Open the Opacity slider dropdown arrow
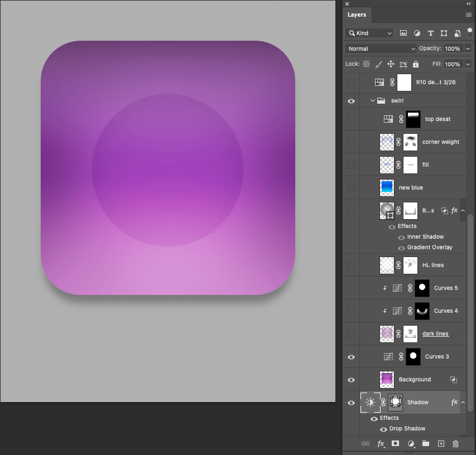The height and width of the screenshot is (455, 476). click(x=468, y=49)
